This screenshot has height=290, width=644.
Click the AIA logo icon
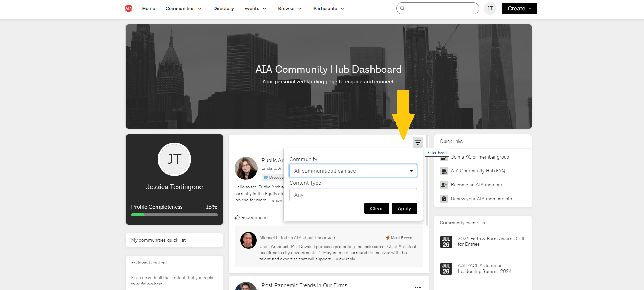(129, 8)
